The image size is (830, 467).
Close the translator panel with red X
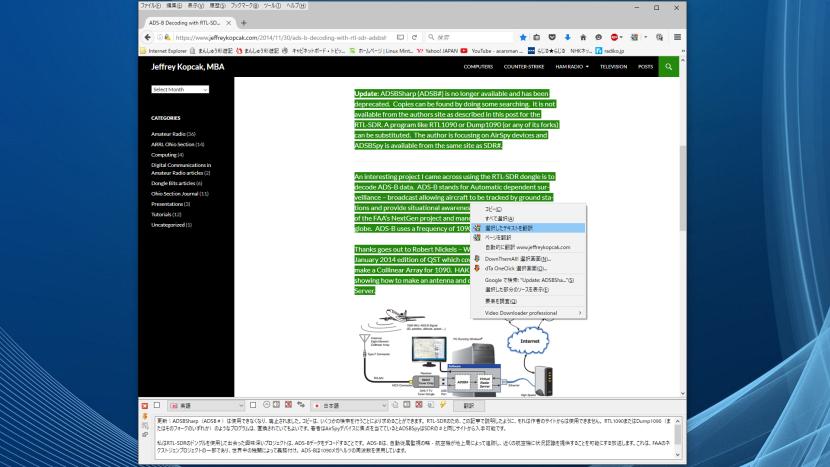(145, 406)
